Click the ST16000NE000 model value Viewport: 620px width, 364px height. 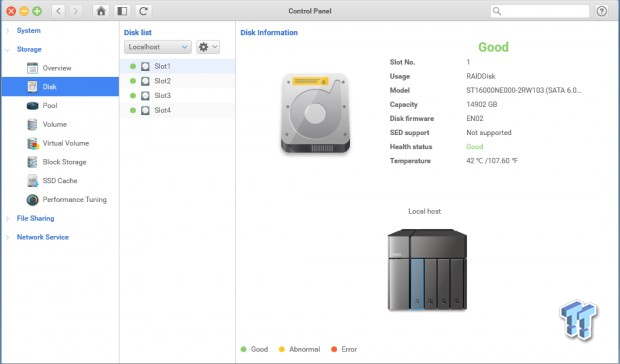pos(524,90)
